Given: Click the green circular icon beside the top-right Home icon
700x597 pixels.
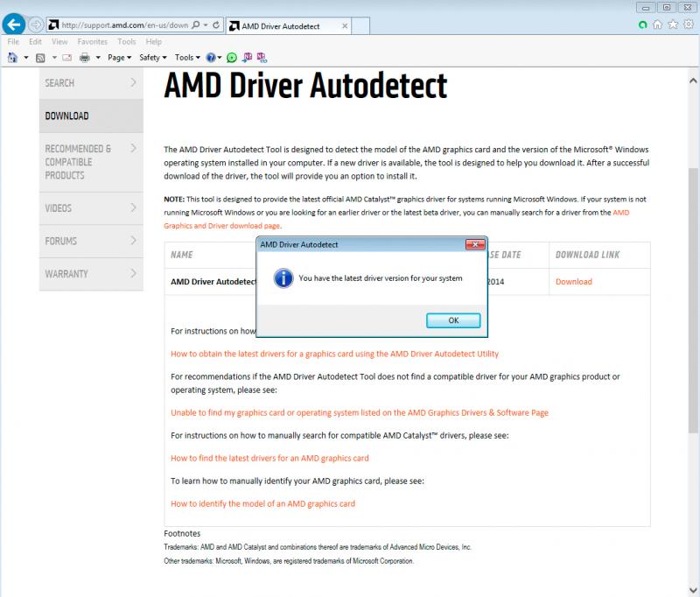Looking at the screenshot, I should point(643,25).
